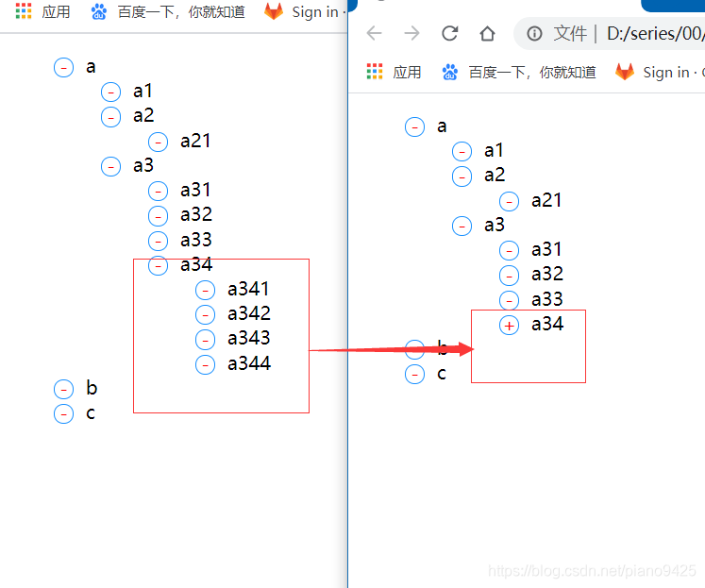705x588 pixels.
Task: Collapse node a33 in right window
Action: pyautogui.click(x=509, y=300)
